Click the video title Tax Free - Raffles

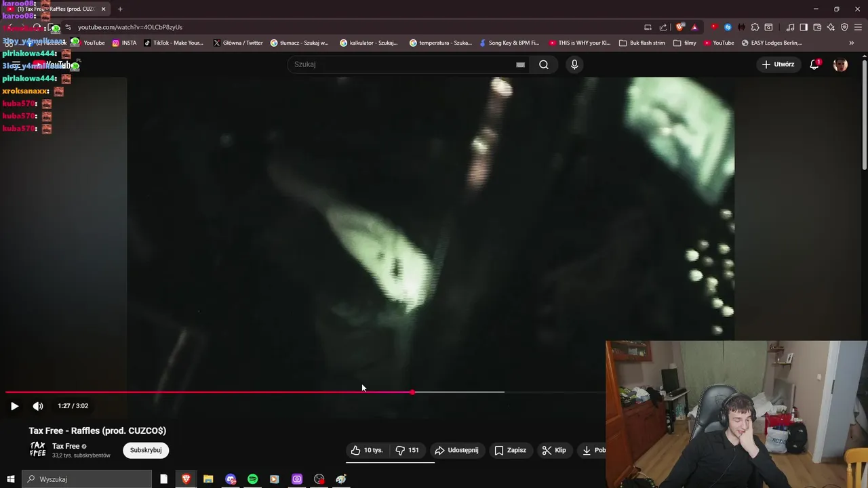(98, 430)
